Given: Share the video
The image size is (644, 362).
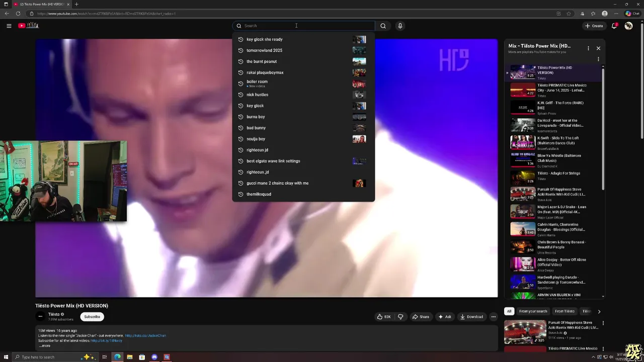Looking at the screenshot, I should click(x=421, y=317).
